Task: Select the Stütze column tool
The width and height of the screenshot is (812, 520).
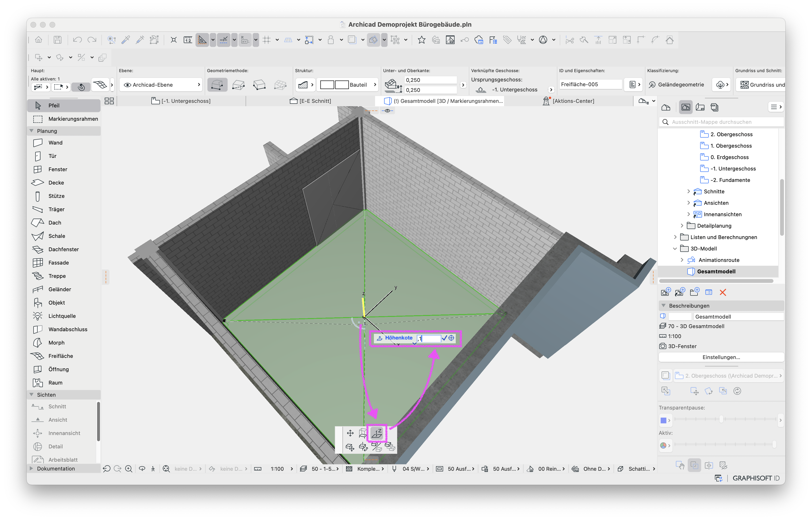Action: click(64, 196)
